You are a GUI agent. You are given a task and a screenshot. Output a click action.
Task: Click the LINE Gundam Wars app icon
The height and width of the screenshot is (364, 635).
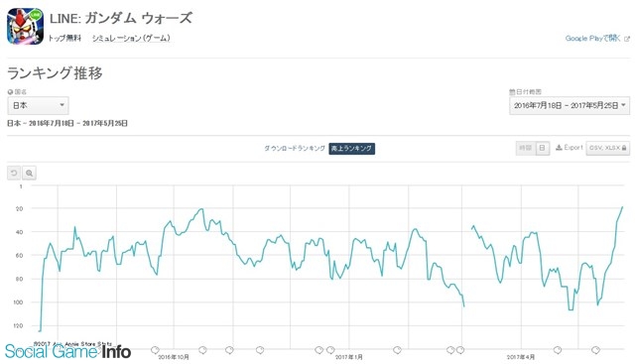(x=25, y=26)
